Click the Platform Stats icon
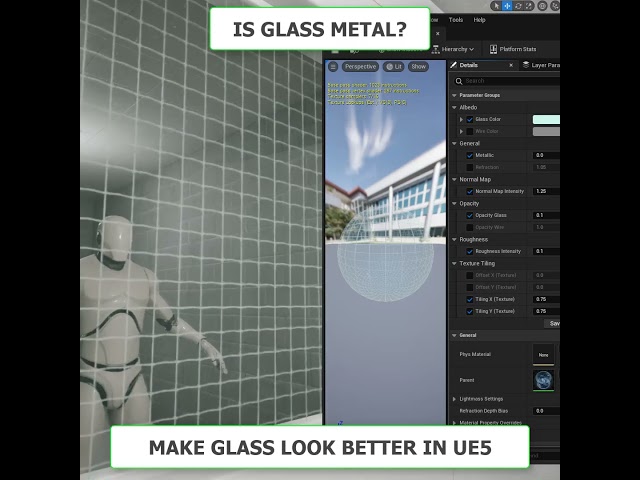Viewport: 640px width, 480px height. coord(493,49)
